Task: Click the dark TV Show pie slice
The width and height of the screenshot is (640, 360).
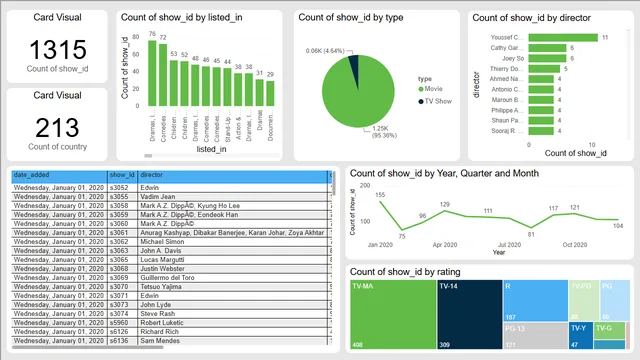Action: pyautogui.click(x=354, y=67)
